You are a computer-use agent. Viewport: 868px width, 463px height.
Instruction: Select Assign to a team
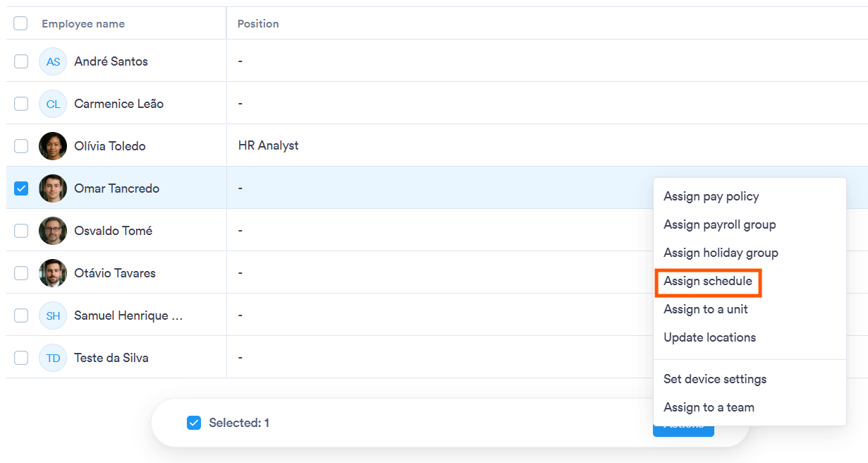(x=709, y=407)
